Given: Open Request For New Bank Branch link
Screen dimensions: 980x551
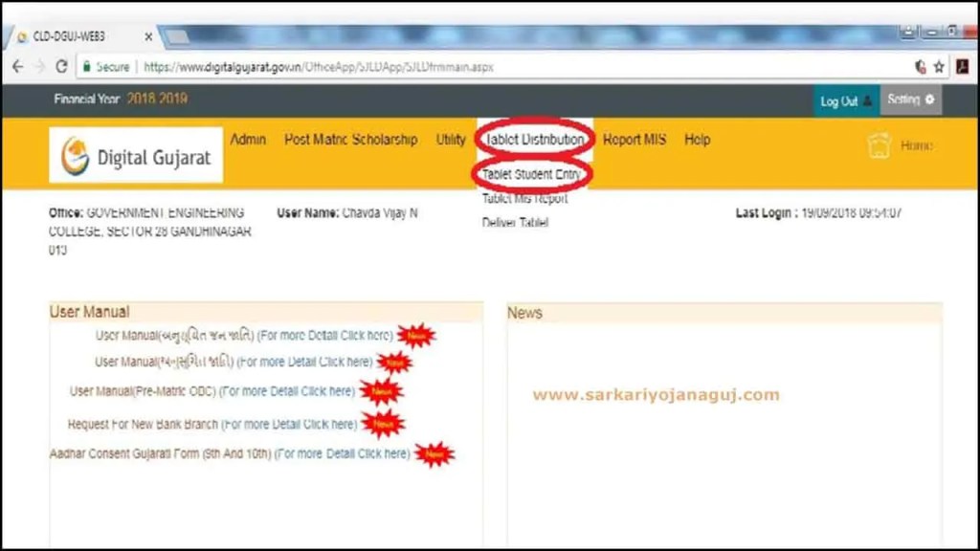Looking at the screenshot, I should [212, 424].
